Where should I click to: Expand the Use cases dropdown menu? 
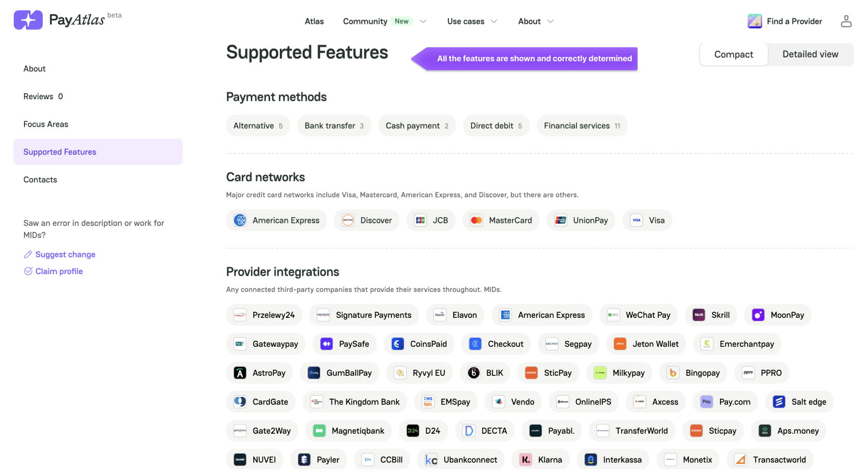[472, 21]
